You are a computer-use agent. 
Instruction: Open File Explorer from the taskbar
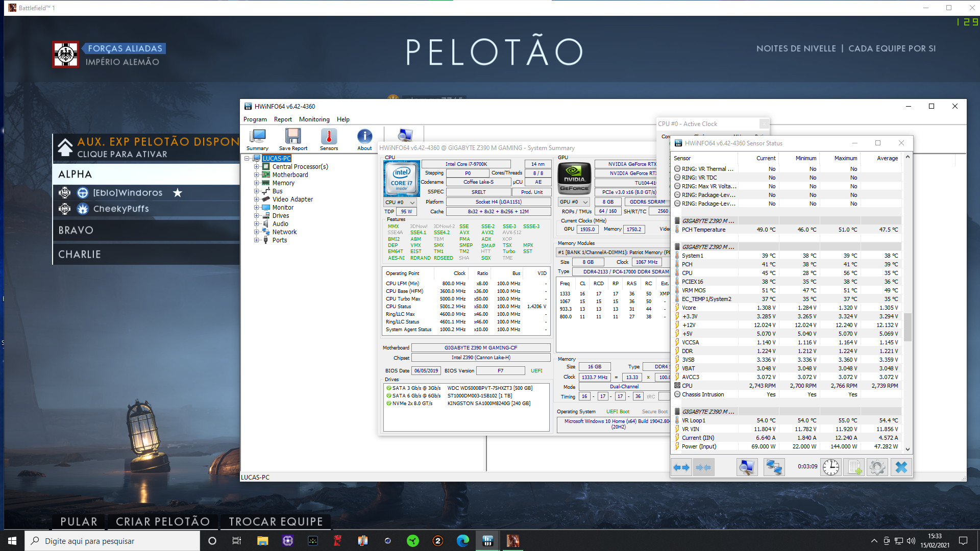click(262, 541)
